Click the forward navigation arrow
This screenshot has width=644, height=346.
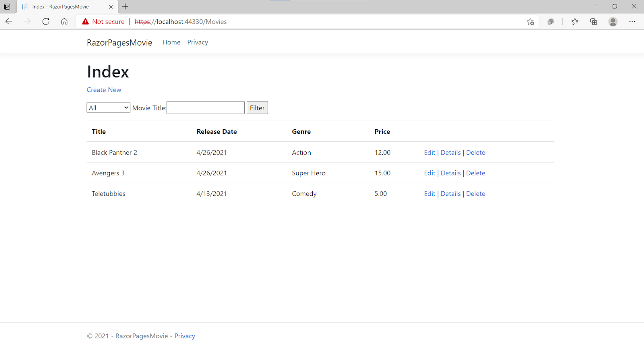[x=27, y=21]
